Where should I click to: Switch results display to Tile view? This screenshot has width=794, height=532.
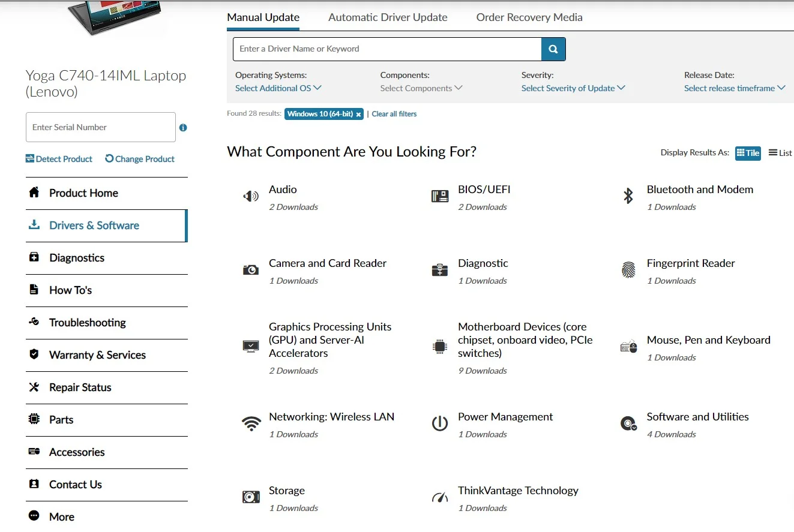pos(748,153)
